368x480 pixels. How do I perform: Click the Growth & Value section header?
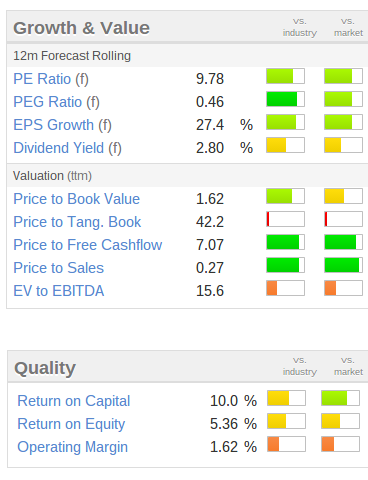81,28
